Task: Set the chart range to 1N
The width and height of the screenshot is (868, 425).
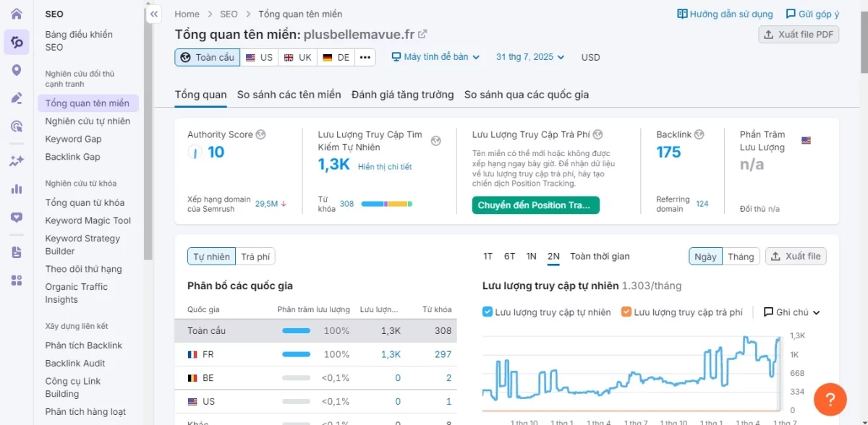Action: pyautogui.click(x=532, y=256)
